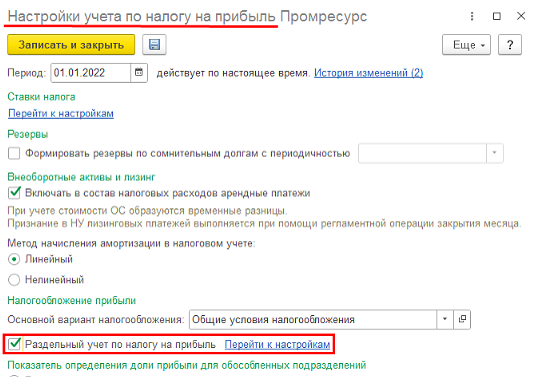Open Перейти к настройкам for Раздельный учет
Image resolution: width=536 pixels, height=377 pixels.
click(x=277, y=345)
